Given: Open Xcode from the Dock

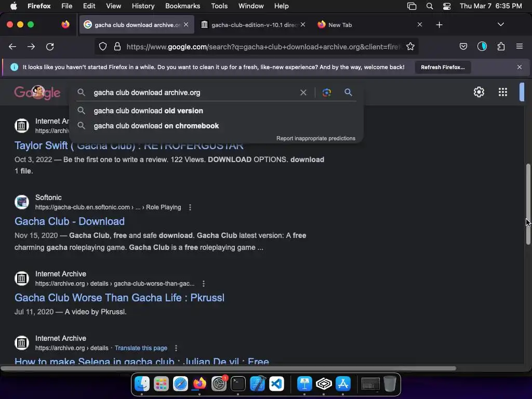Looking at the screenshot, I should [x=258, y=384].
